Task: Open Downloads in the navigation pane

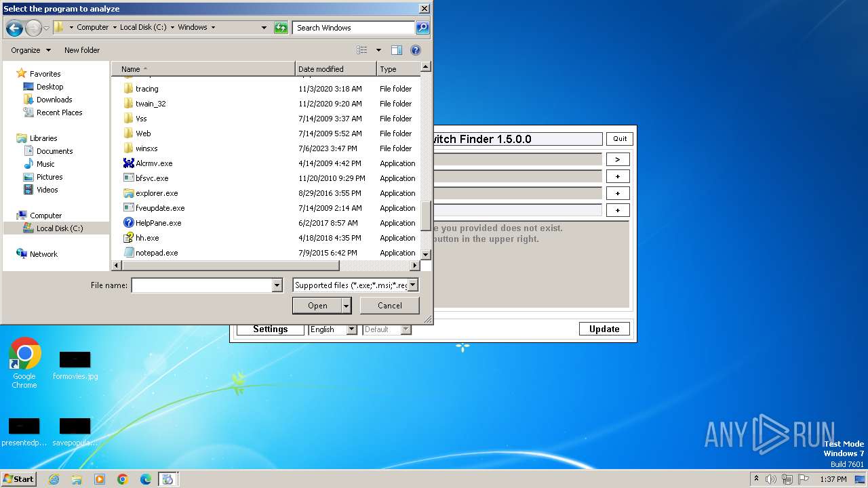Action: (54, 100)
